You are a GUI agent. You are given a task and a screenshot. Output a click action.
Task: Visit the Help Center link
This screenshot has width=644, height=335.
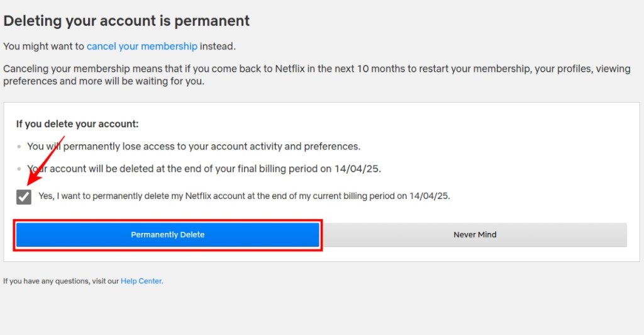pos(142,281)
